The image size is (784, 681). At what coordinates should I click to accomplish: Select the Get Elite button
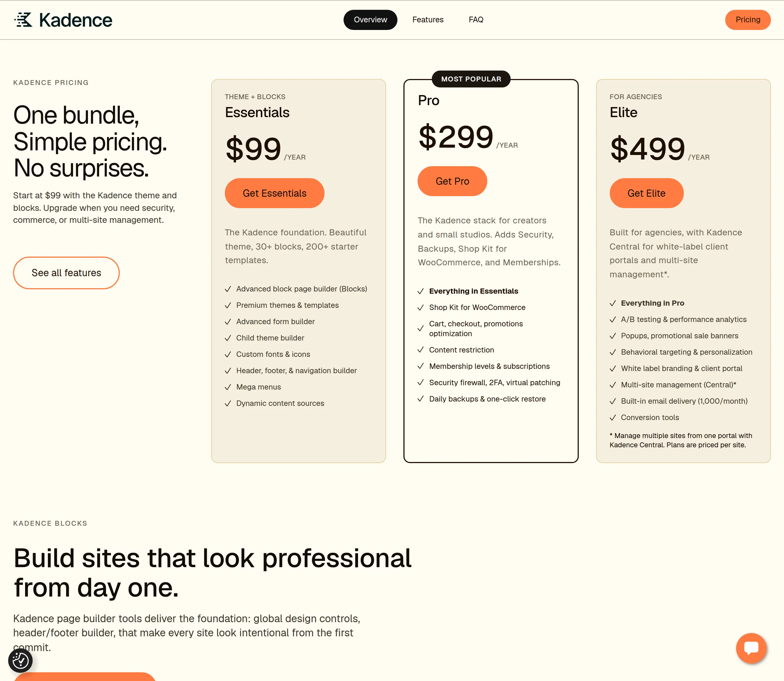[x=647, y=193]
